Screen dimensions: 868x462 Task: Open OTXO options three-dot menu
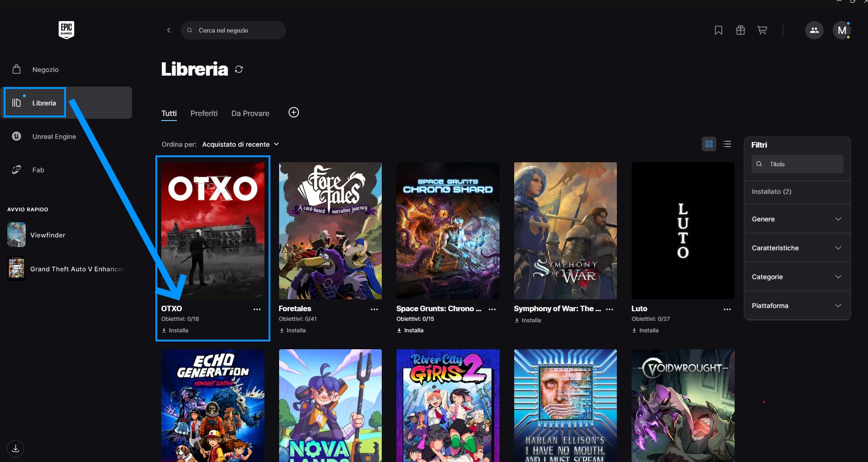[257, 309]
